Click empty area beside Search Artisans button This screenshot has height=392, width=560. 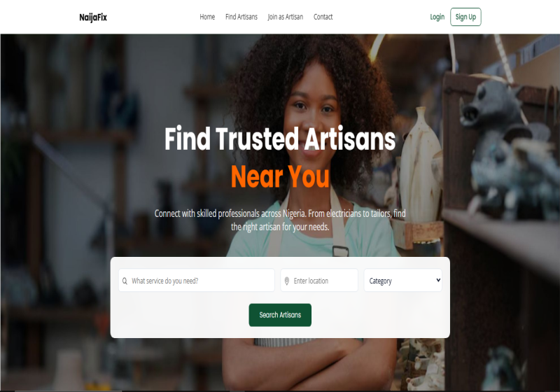(379, 316)
